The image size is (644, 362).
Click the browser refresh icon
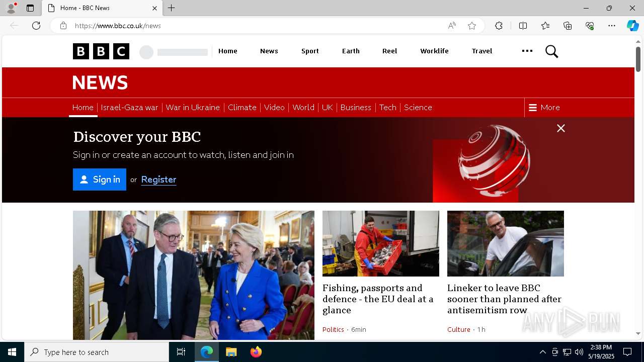(x=36, y=26)
